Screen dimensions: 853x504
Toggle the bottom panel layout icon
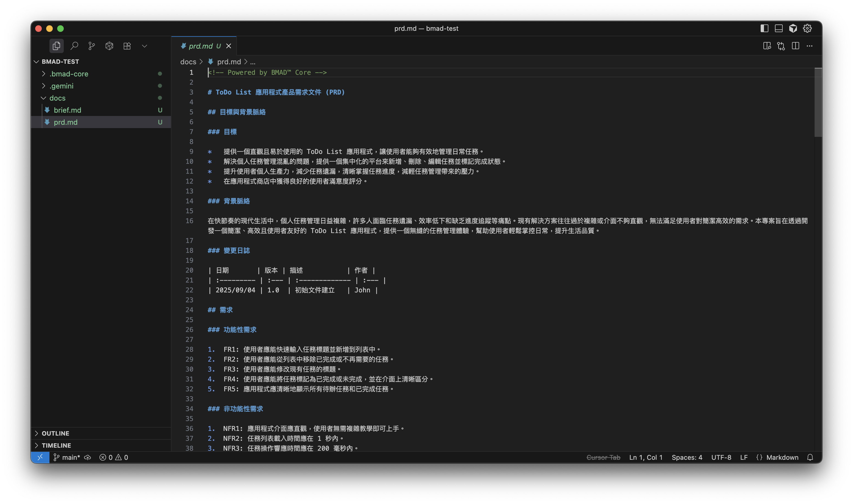pyautogui.click(x=779, y=29)
